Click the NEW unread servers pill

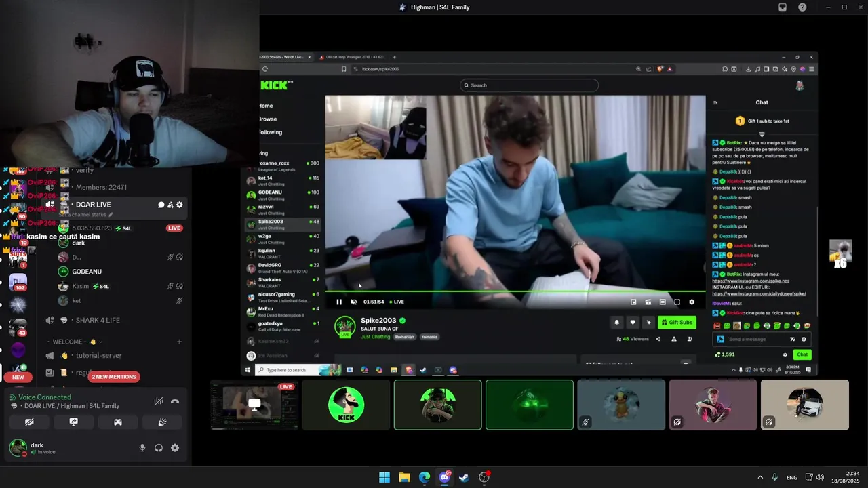[x=18, y=377]
